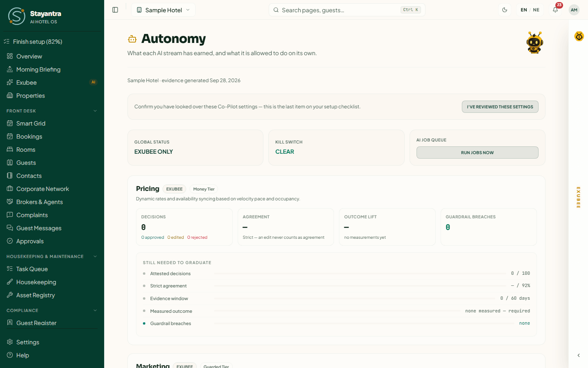Open Morning Briefing
Viewport: 588px width, 368px height.
coord(52,70)
